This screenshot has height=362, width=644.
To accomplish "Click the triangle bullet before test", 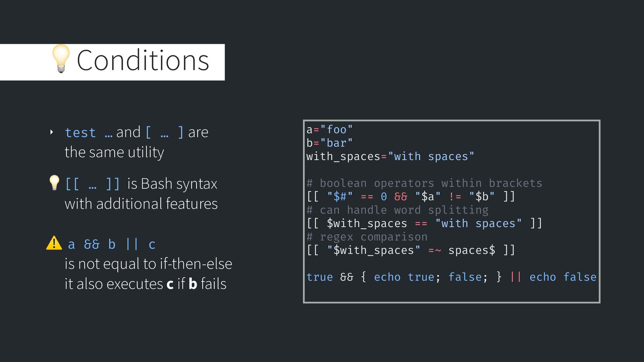I will pyautogui.click(x=51, y=132).
